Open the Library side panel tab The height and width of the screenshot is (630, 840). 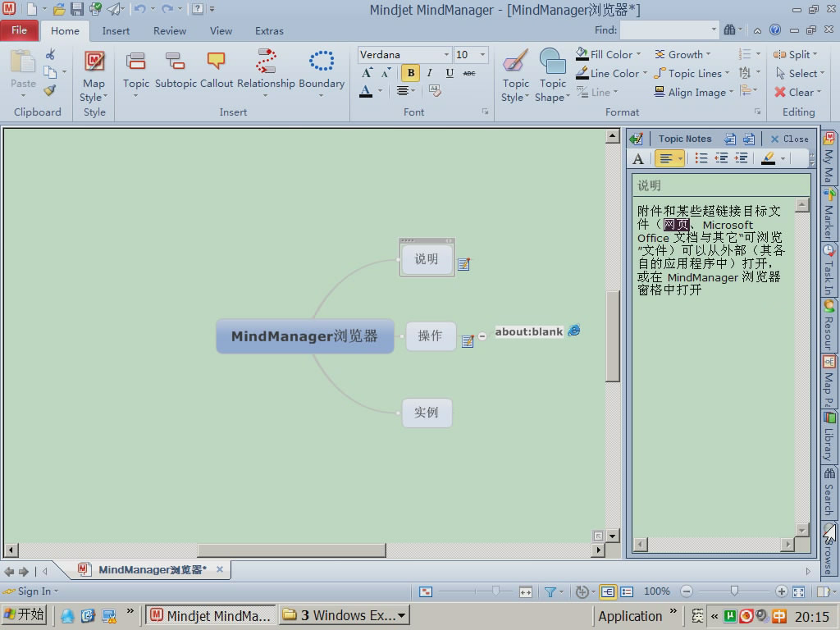pos(829,436)
